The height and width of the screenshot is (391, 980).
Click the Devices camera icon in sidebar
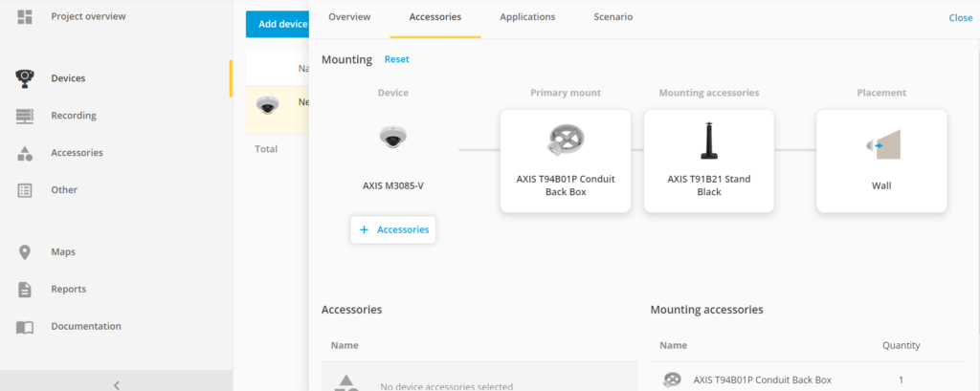(x=24, y=78)
